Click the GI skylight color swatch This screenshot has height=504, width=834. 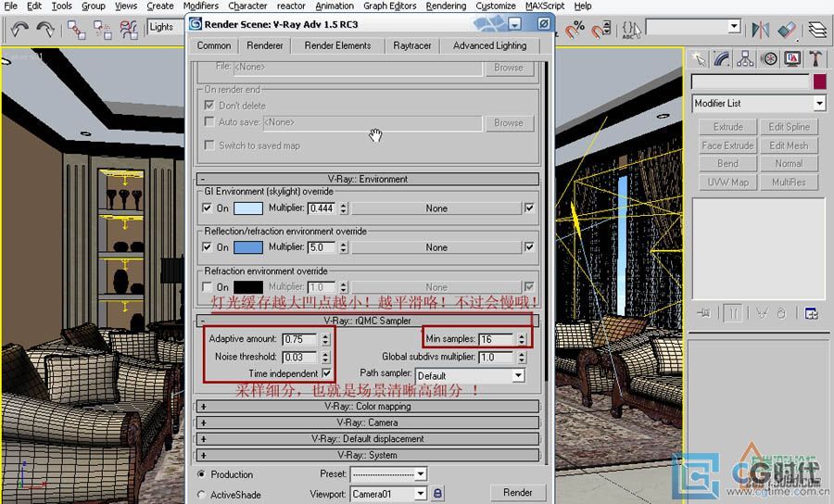pyautogui.click(x=248, y=208)
